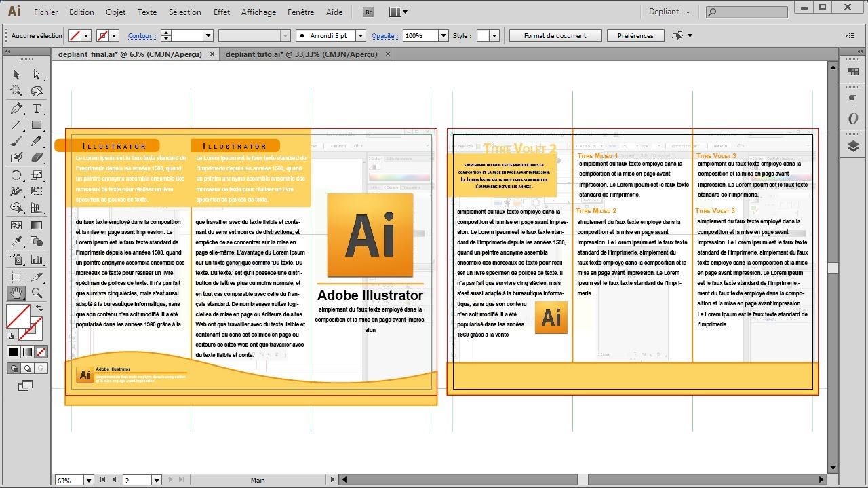Open the Arrange Documents dropdown
Screen dimensions: 868x488
point(399,12)
